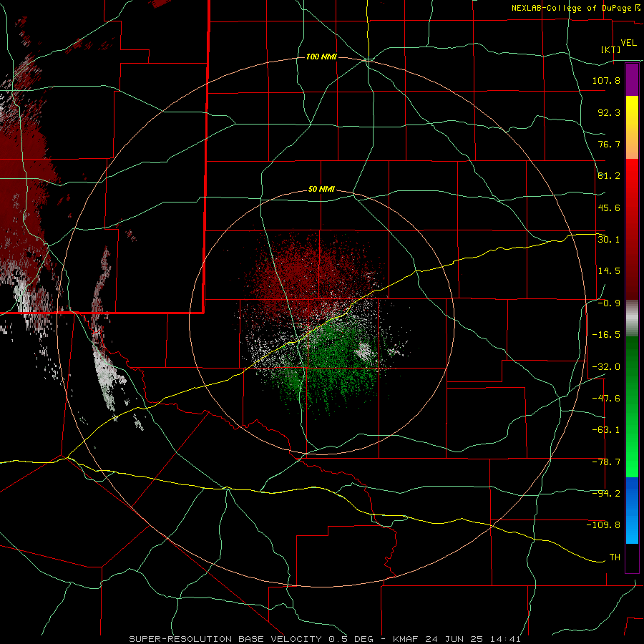Click the red segment of the color bar
Viewport: 644px width, 644px height.
(x=632, y=229)
